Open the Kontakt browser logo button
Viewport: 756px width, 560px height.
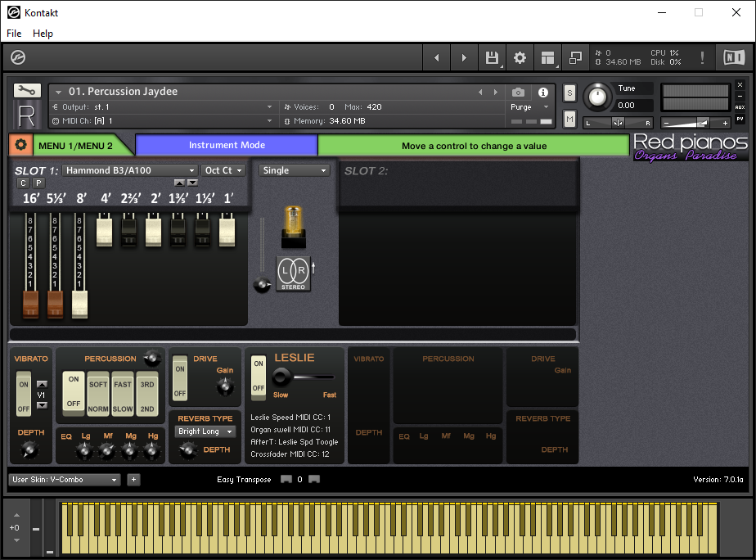18,58
